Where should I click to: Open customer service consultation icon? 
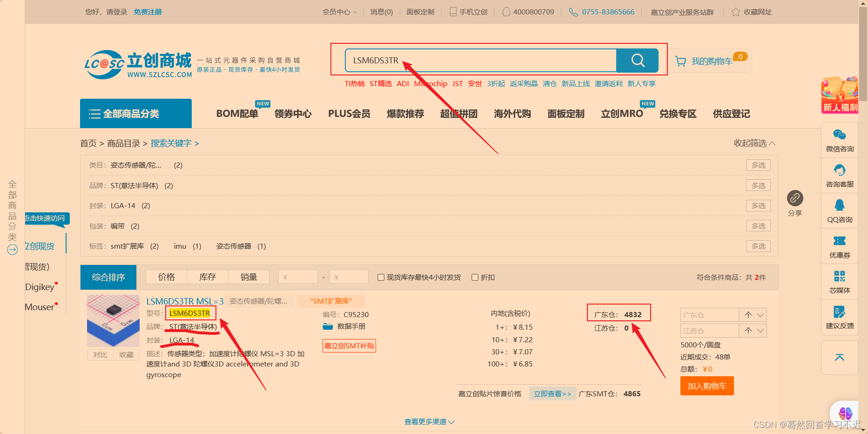coord(840,170)
